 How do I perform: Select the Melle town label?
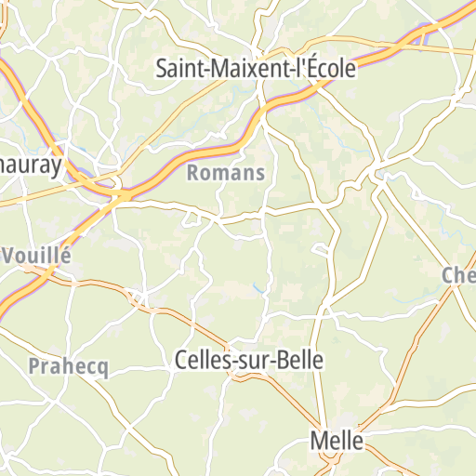337,441
